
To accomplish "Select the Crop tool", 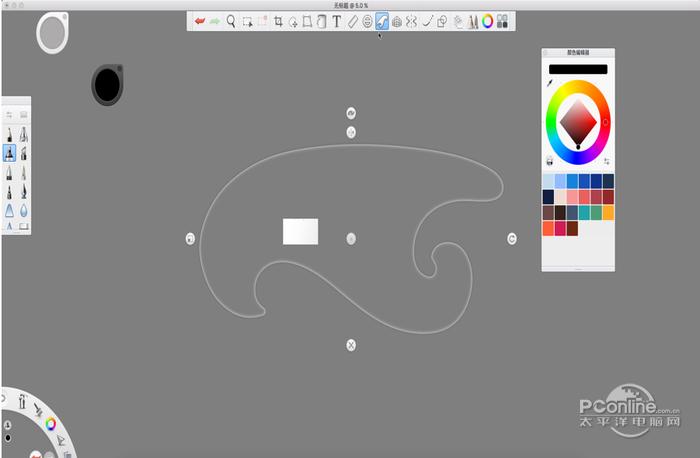I will pyautogui.click(x=278, y=21).
